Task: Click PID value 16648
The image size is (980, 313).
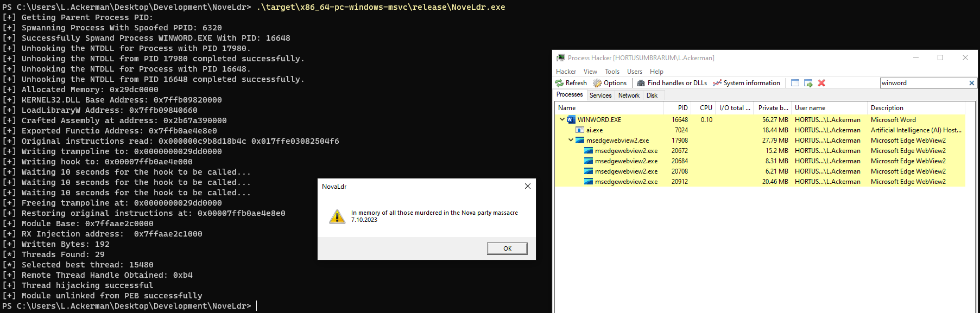Action: point(680,120)
